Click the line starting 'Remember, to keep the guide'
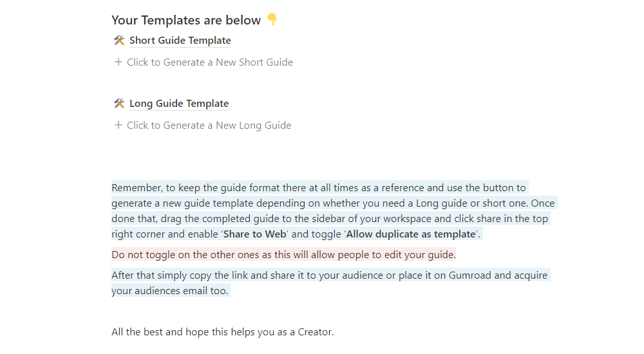644x354 pixels. pos(319,188)
